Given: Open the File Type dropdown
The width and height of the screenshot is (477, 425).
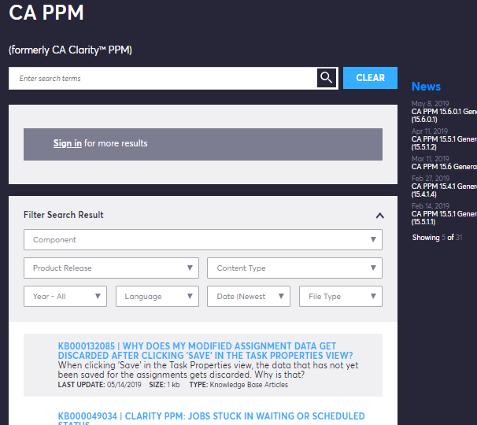Looking at the screenshot, I should tap(341, 296).
